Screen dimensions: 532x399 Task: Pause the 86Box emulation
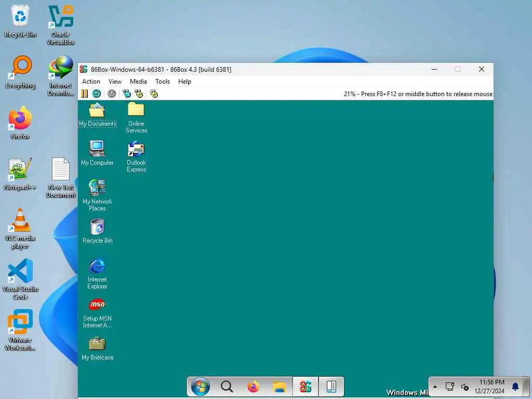coord(85,94)
